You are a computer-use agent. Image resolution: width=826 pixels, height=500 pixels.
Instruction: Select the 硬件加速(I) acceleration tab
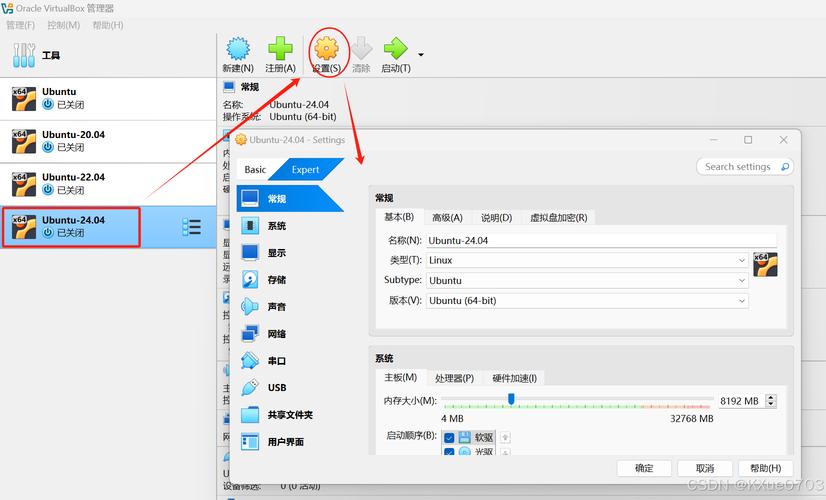point(515,378)
